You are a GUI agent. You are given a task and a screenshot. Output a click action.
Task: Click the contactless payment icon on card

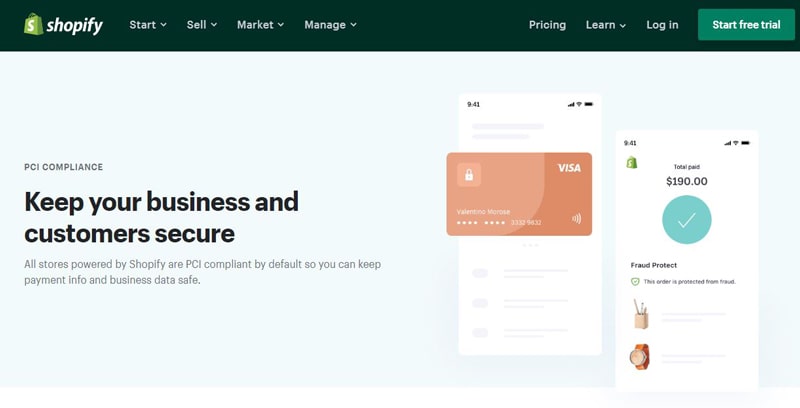[x=577, y=219]
